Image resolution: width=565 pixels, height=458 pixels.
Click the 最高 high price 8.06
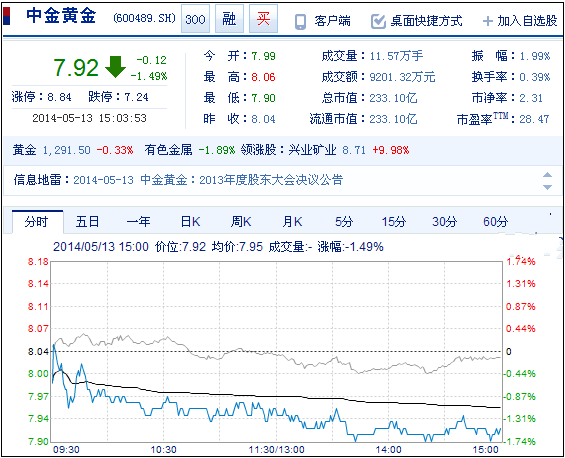click(263, 77)
